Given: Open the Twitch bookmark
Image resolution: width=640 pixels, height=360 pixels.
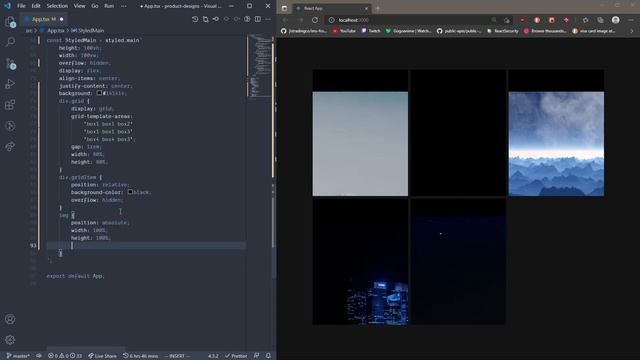Looking at the screenshot, I should point(371,31).
